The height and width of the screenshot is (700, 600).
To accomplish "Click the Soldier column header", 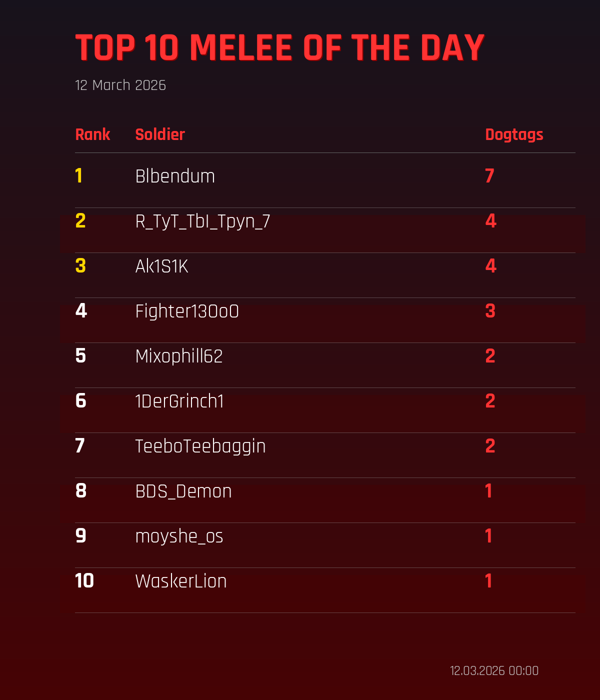I will pos(160,134).
